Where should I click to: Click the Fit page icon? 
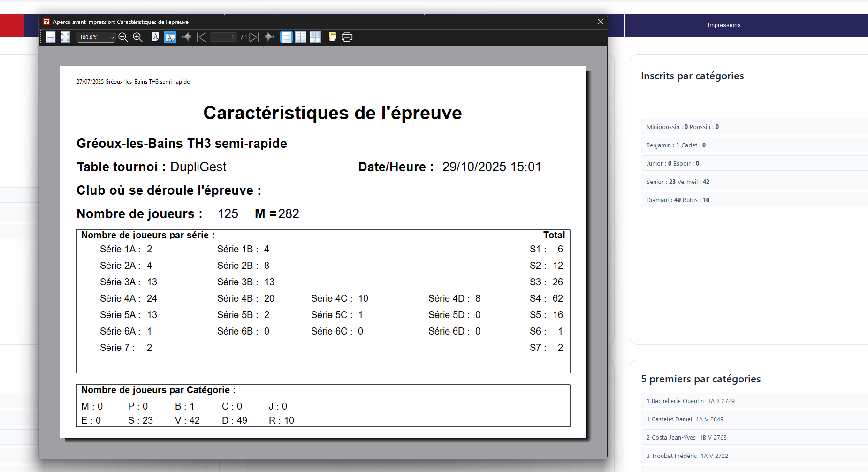point(65,38)
